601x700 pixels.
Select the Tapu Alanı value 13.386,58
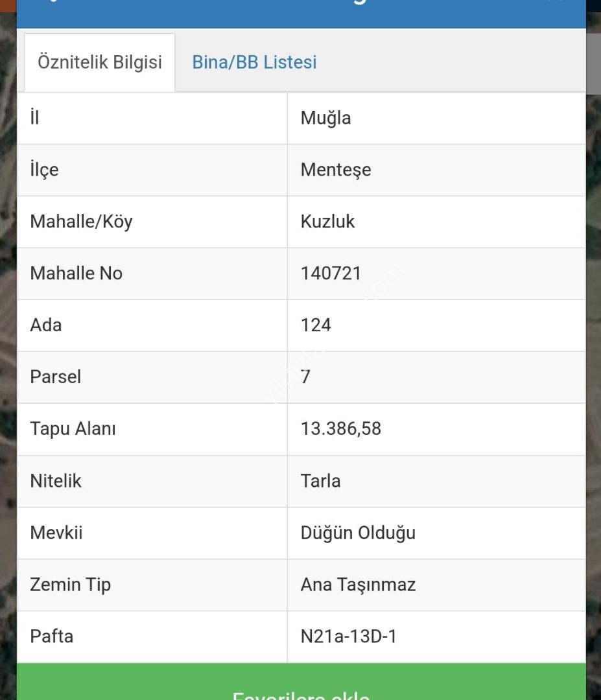340,428
